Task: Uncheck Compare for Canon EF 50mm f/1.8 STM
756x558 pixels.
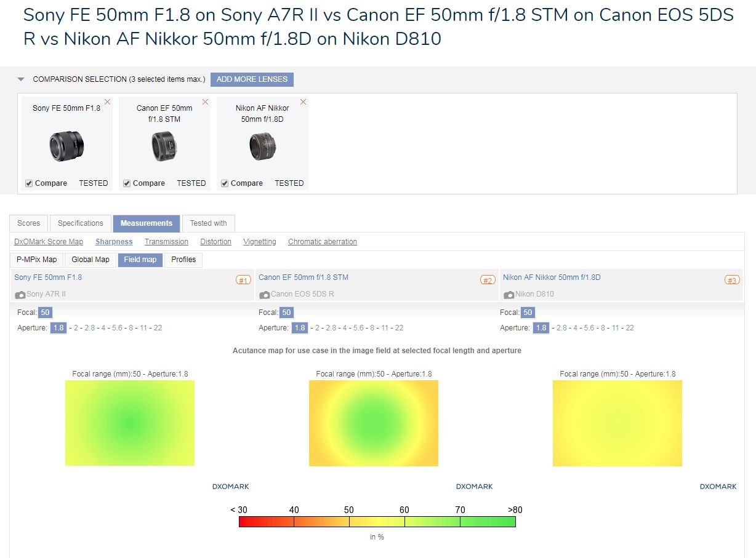Action: click(127, 183)
